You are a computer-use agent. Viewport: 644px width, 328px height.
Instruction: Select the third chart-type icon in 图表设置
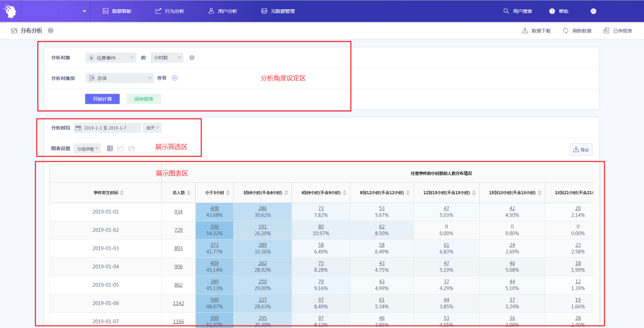(131, 148)
